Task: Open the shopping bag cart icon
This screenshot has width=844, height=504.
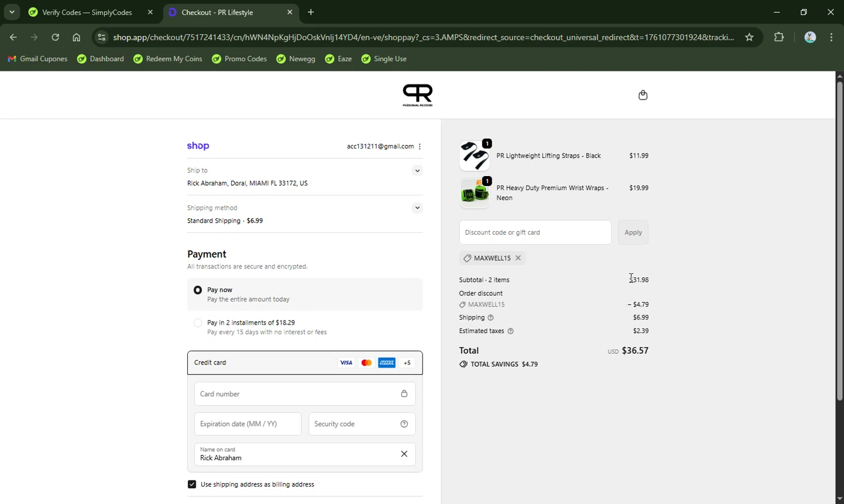Action: [643, 95]
